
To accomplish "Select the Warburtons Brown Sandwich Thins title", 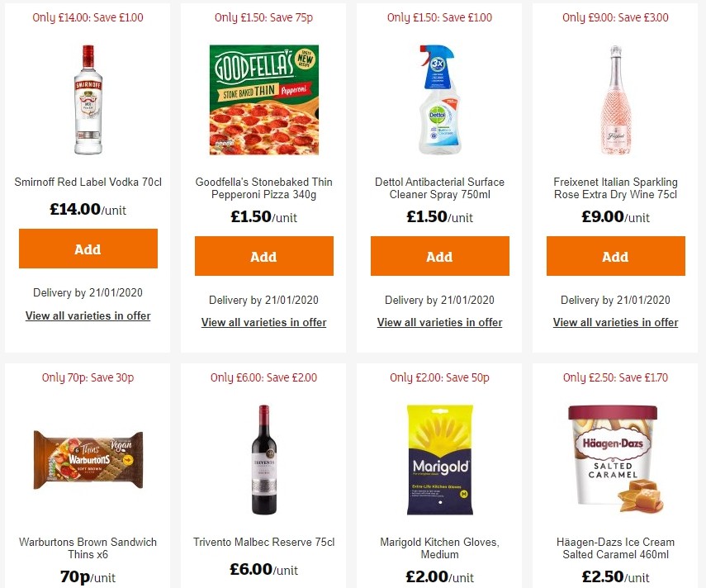I will tap(88, 548).
